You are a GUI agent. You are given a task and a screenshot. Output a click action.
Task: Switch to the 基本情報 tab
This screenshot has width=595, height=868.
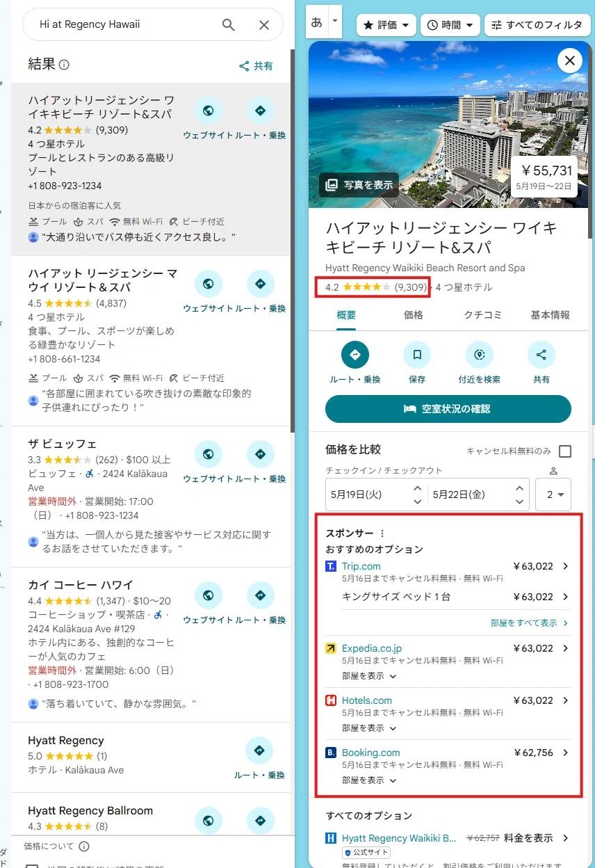[550, 315]
